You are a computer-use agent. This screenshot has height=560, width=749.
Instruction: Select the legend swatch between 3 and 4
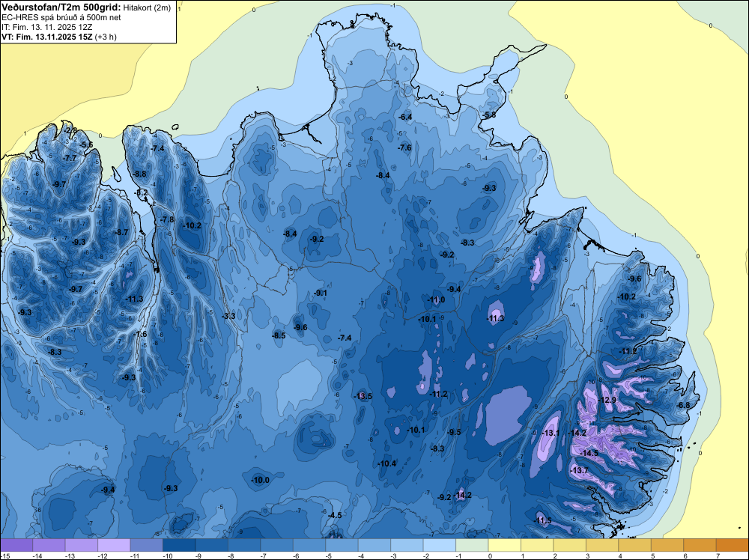602,545
